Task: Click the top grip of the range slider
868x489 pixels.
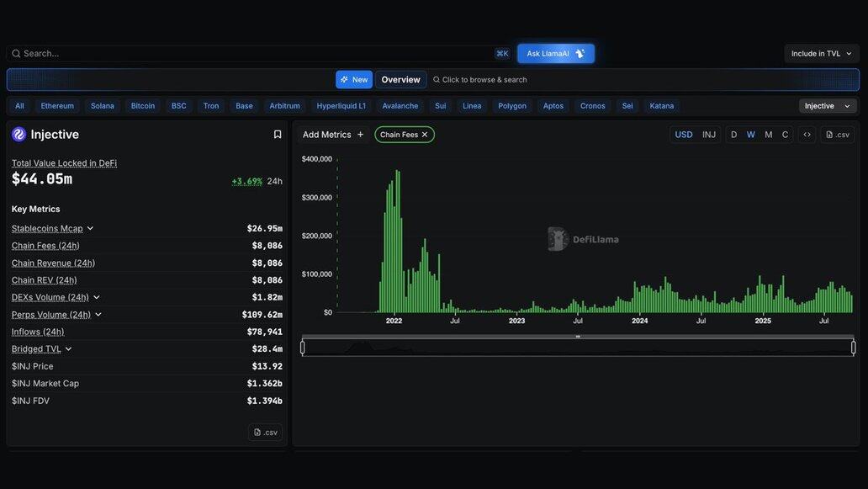Action: point(578,336)
